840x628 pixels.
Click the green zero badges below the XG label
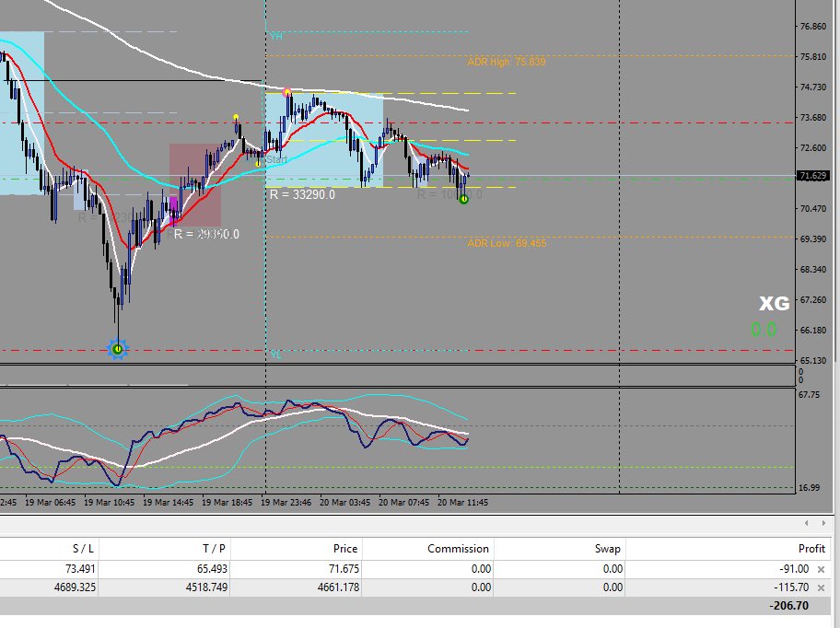point(763,328)
